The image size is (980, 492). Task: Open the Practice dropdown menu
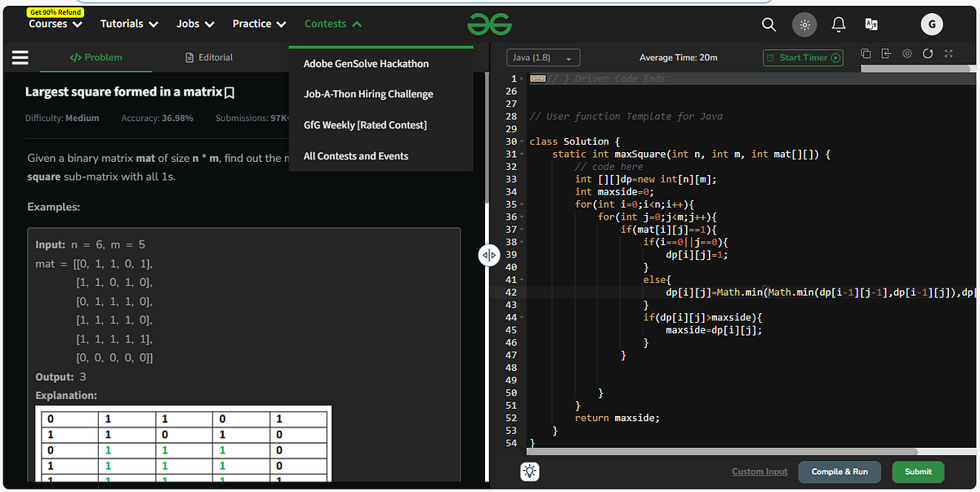point(258,24)
